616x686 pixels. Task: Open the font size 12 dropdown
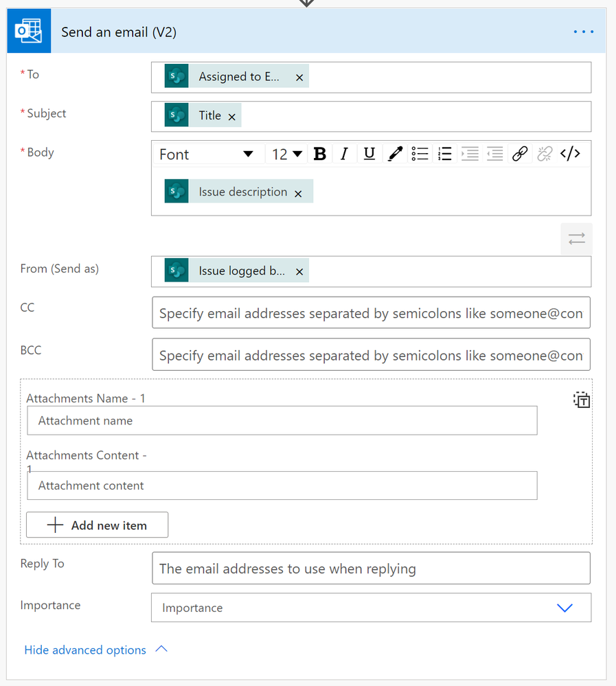tap(287, 154)
